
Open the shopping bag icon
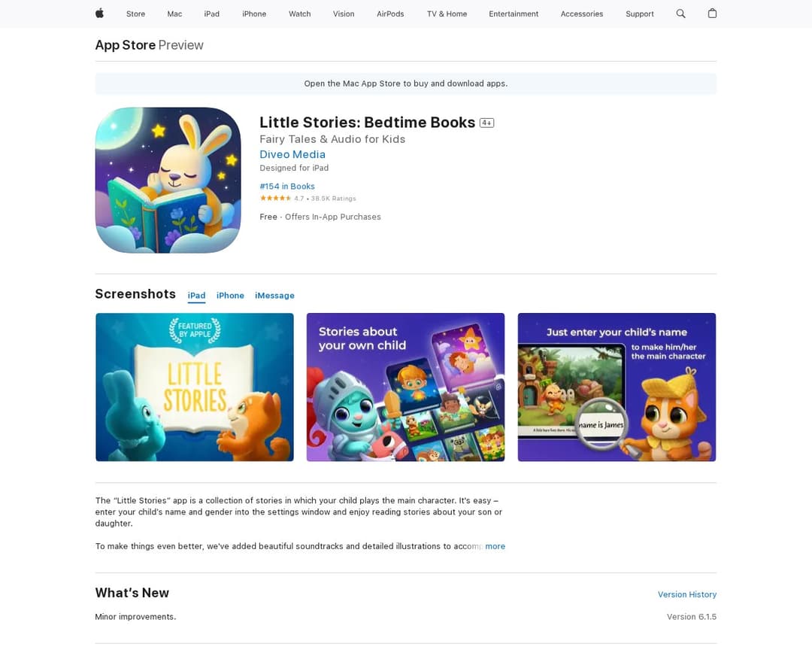(712, 14)
